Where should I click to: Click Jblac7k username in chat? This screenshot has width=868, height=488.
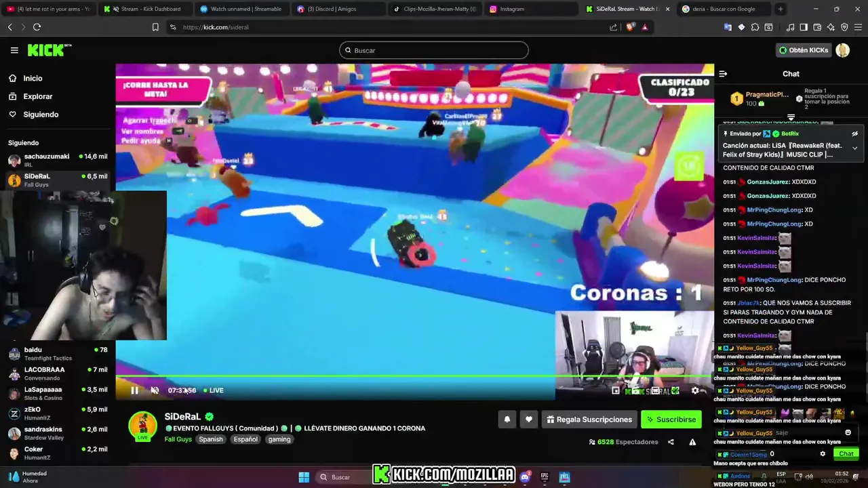click(749, 303)
